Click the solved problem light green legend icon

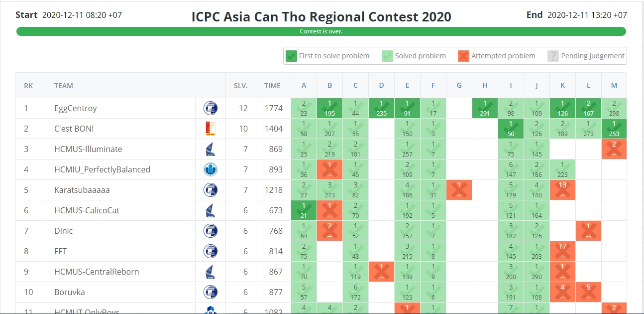point(388,56)
